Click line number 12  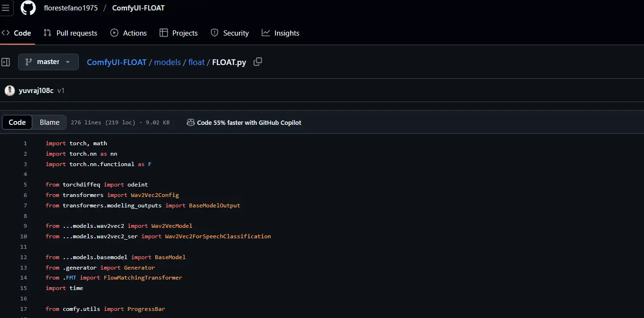pos(24,257)
